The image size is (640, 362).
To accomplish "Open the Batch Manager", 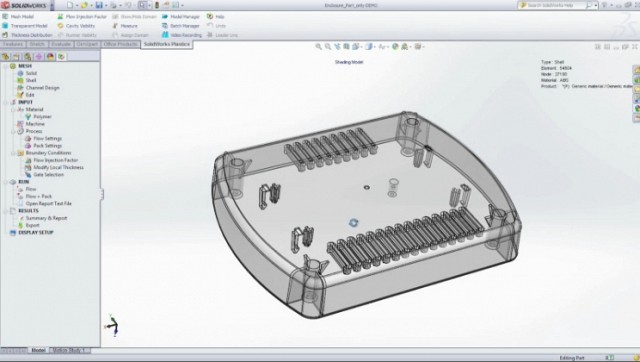I will [x=180, y=26].
